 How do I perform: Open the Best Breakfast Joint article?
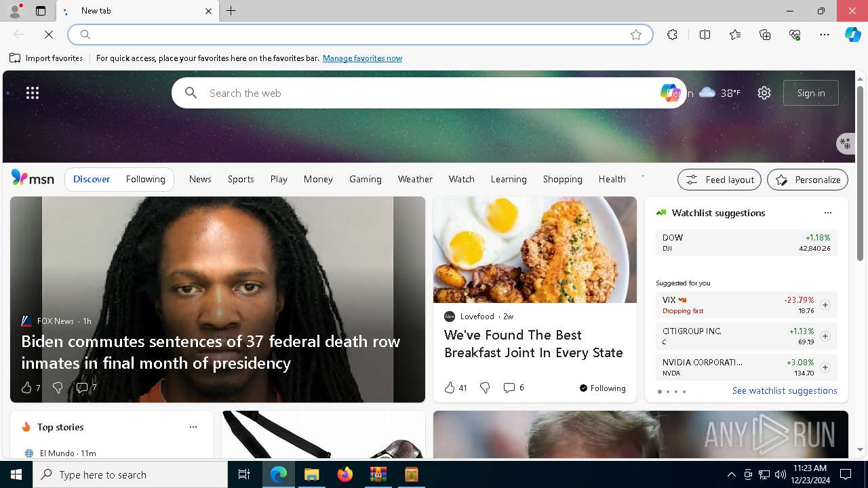coord(534,344)
